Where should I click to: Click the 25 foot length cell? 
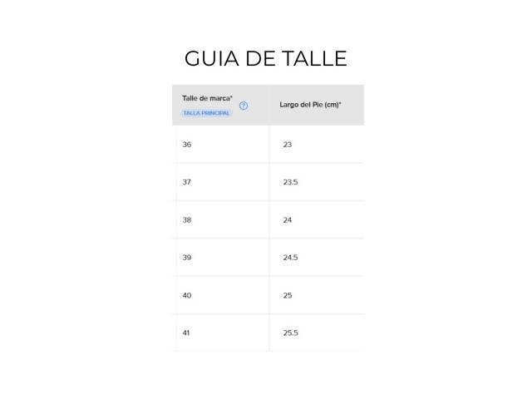(x=288, y=295)
